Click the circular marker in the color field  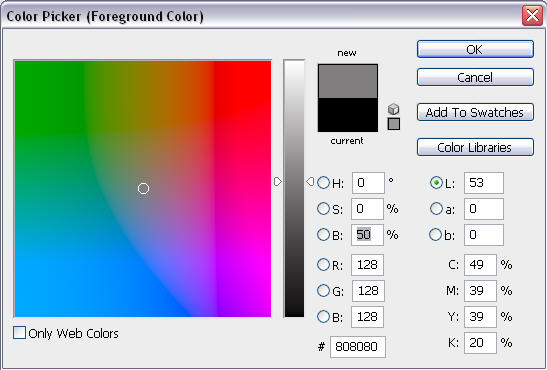143,189
